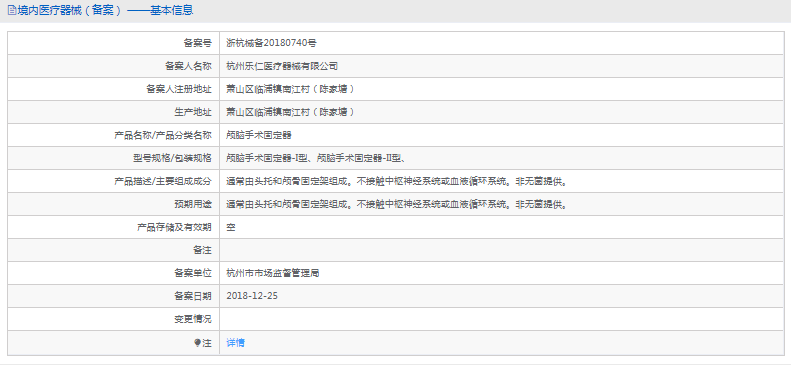Select company name 杭州乐仁医疗器械有限公司
Viewport: 791px width, 365px height.
[282, 66]
